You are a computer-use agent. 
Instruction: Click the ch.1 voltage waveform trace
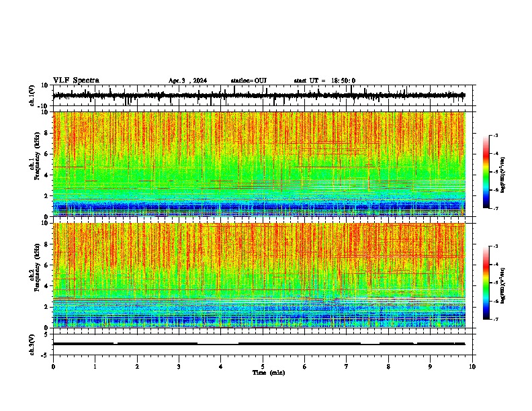259,95
